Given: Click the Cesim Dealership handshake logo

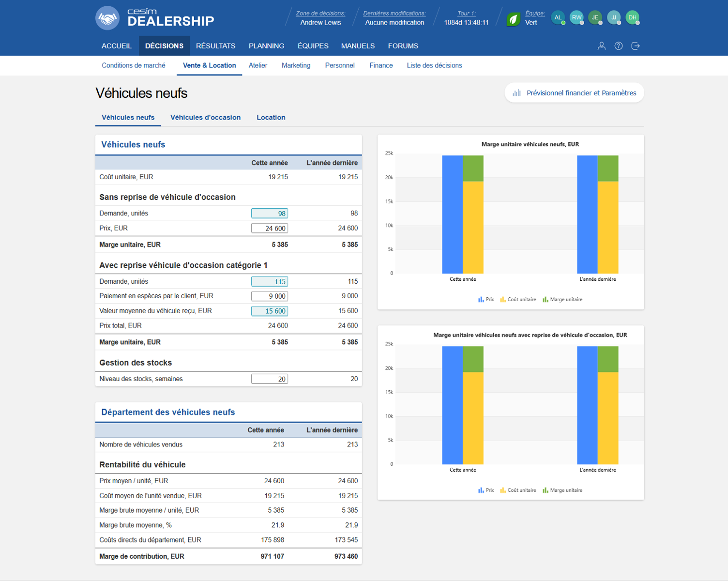Looking at the screenshot, I should [107, 18].
